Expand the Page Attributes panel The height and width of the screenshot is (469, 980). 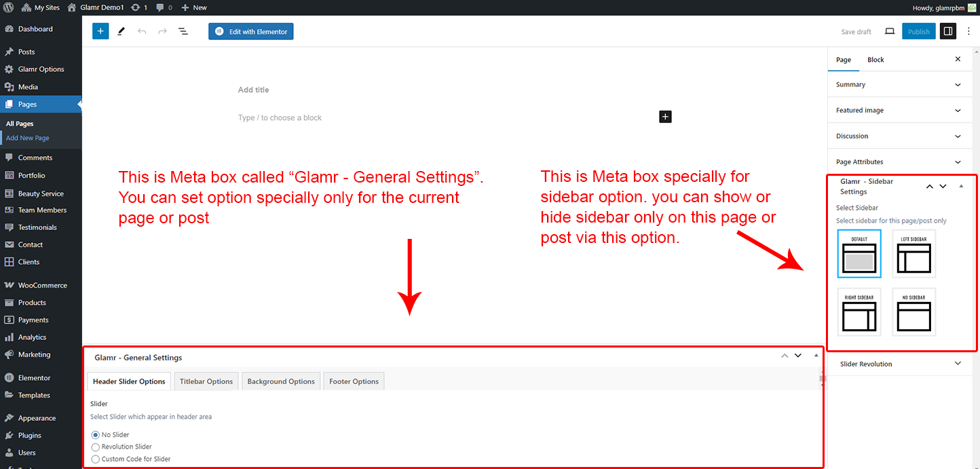pos(899,162)
